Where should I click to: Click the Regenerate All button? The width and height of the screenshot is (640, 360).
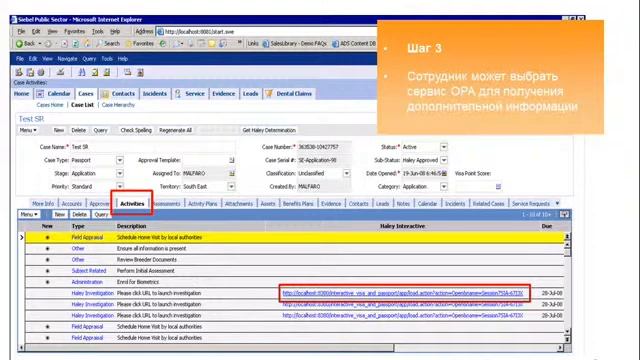click(x=176, y=130)
